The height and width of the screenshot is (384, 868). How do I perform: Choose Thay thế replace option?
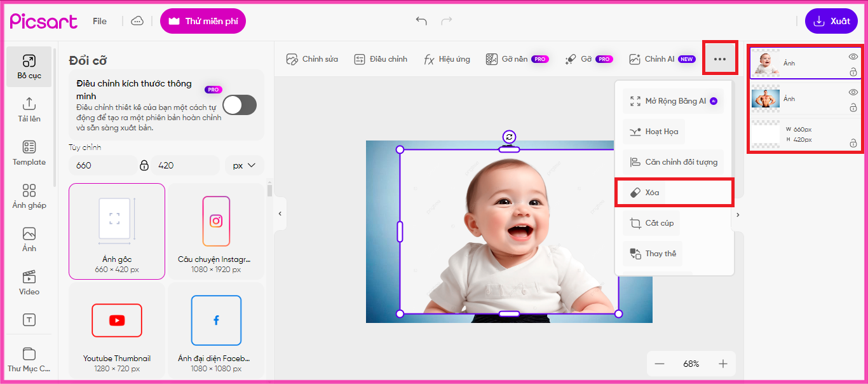653,254
